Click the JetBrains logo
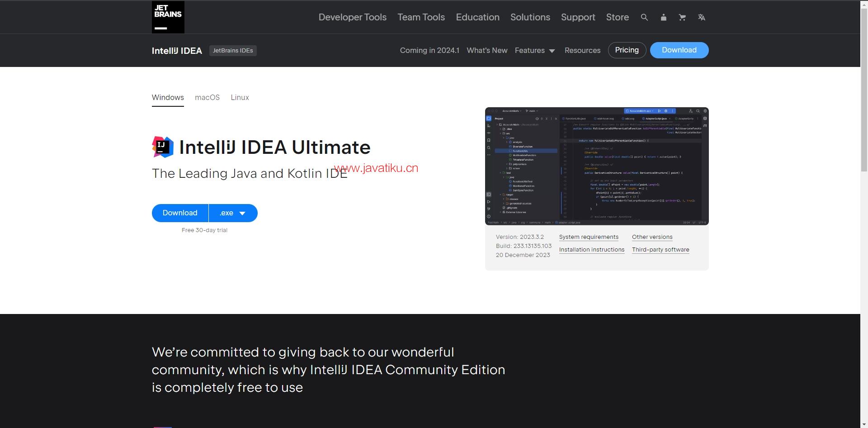 click(x=168, y=17)
